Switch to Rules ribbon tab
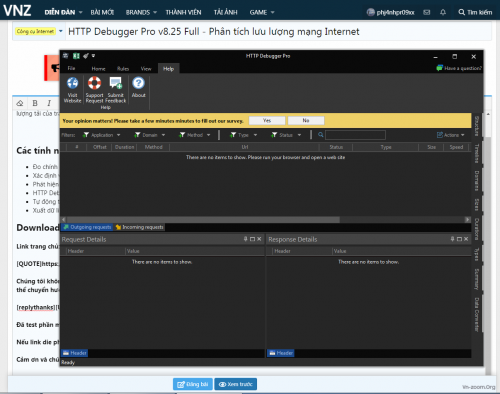This screenshot has height=394, width=500. tap(123, 68)
